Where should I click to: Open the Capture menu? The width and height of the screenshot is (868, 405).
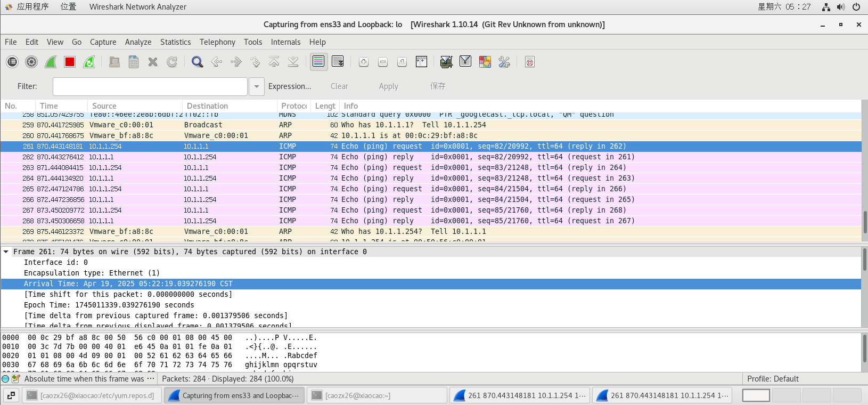(103, 42)
